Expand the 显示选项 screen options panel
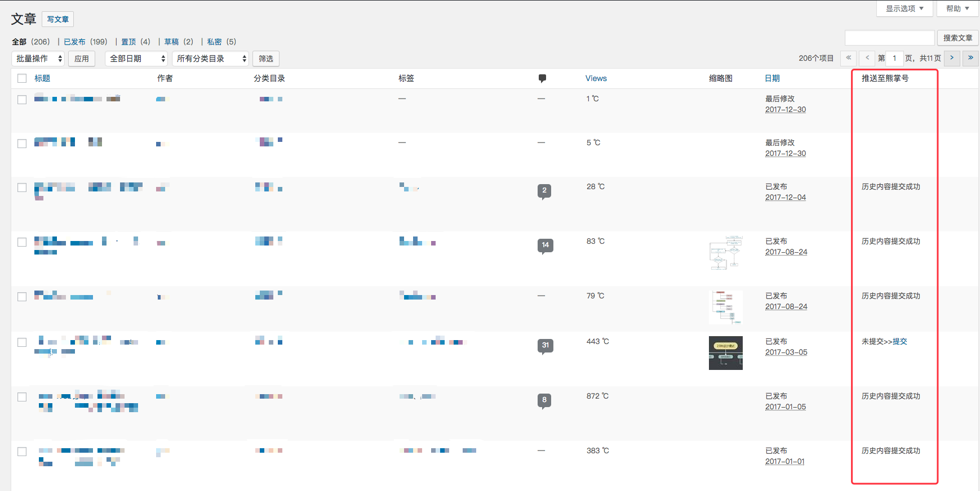This screenshot has height=491, width=980. (x=904, y=8)
